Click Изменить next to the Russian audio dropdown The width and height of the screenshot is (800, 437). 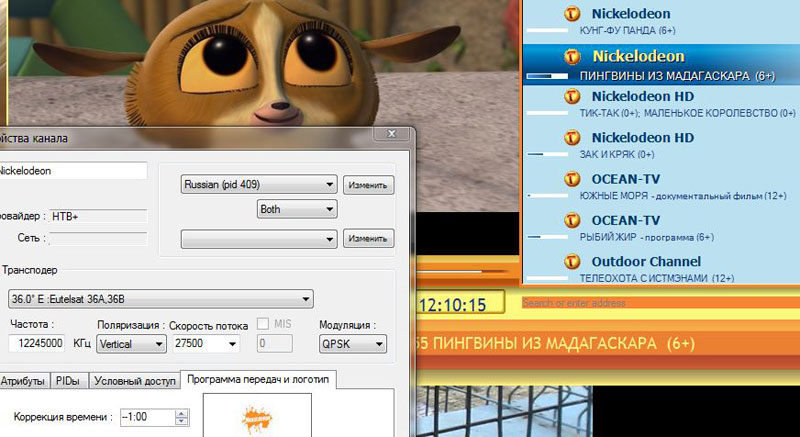click(369, 185)
